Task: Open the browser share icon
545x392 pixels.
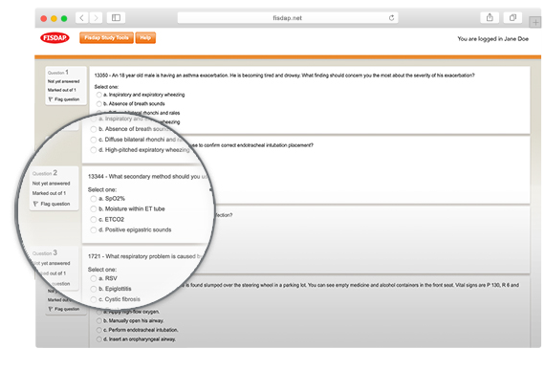Action: (x=490, y=17)
